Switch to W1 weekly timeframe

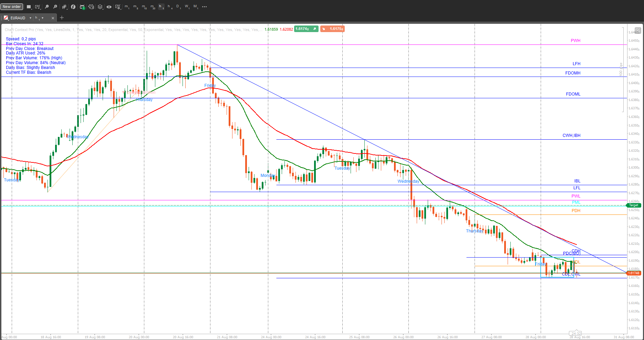tap(187, 7)
